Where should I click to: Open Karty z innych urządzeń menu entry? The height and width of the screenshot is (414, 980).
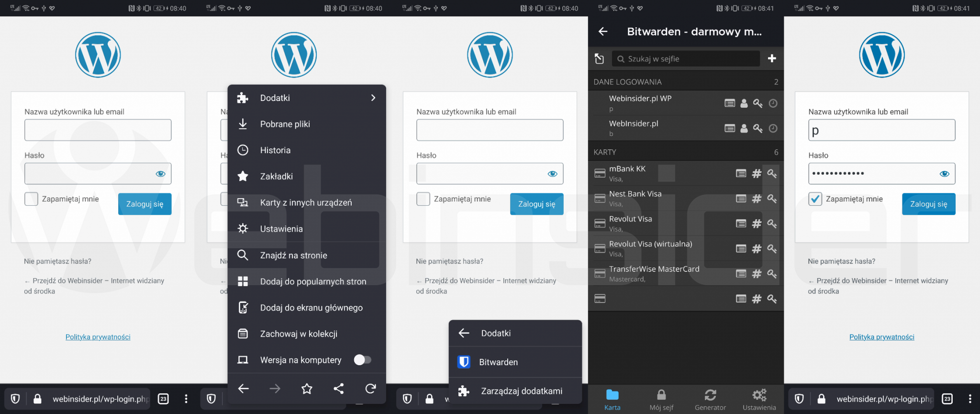pyautogui.click(x=307, y=202)
